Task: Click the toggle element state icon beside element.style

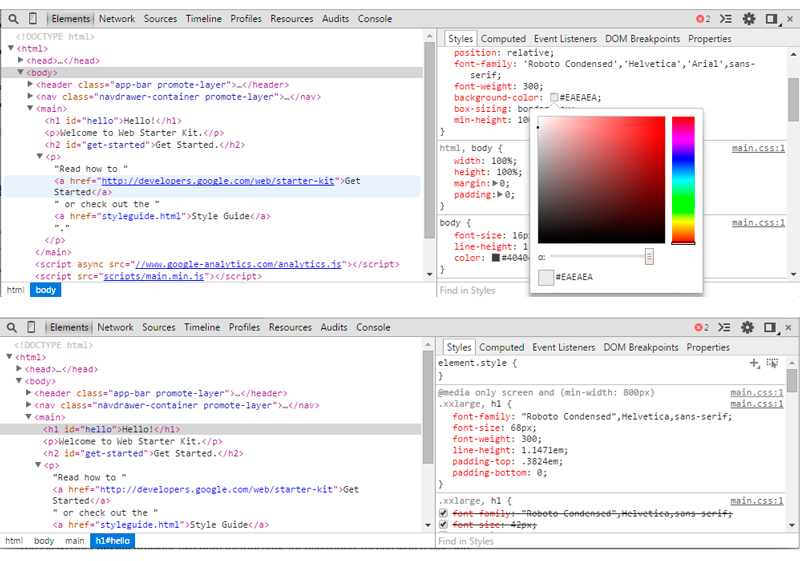Action: (x=772, y=364)
